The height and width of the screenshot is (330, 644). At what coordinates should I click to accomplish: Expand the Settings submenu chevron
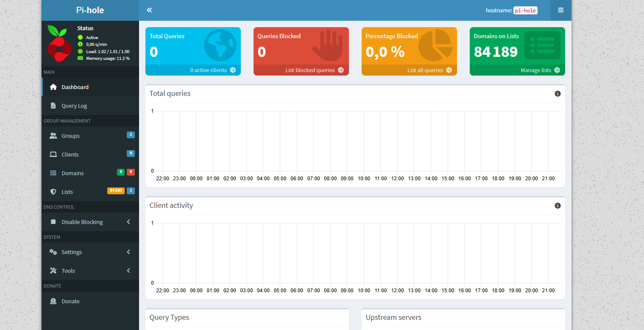pyautogui.click(x=128, y=252)
